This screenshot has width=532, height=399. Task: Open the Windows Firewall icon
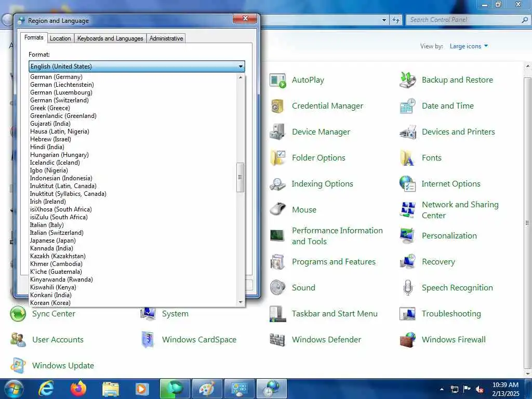(x=407, y=340)
